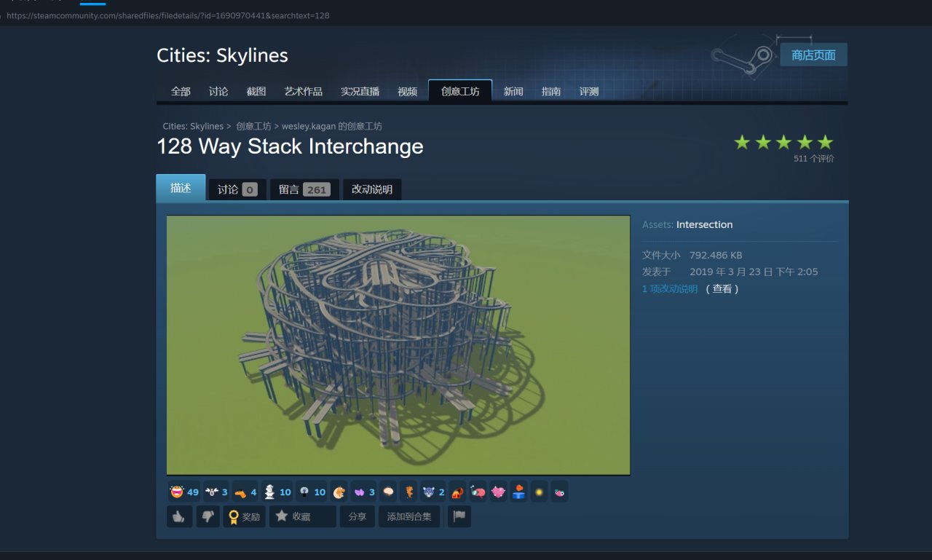The height and width of the screenshot is (560, 932).
Task: Select the 创意工坊 workshop tab
Action: coord(460,91)
